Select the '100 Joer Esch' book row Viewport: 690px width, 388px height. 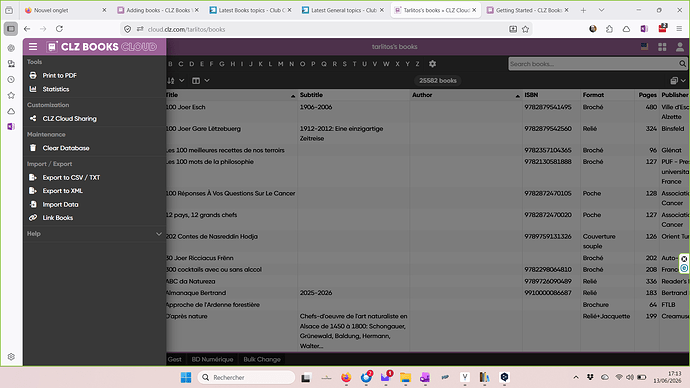pyautogui.click(x=428, y=112)
